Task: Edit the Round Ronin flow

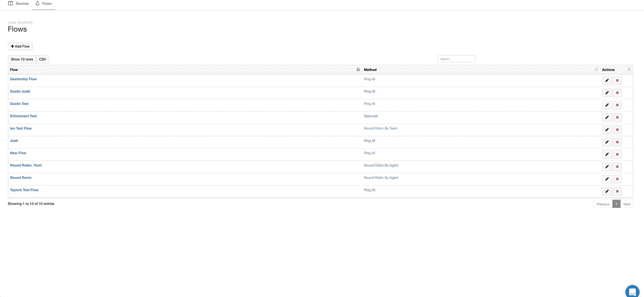Action: [x=607, y=179]
